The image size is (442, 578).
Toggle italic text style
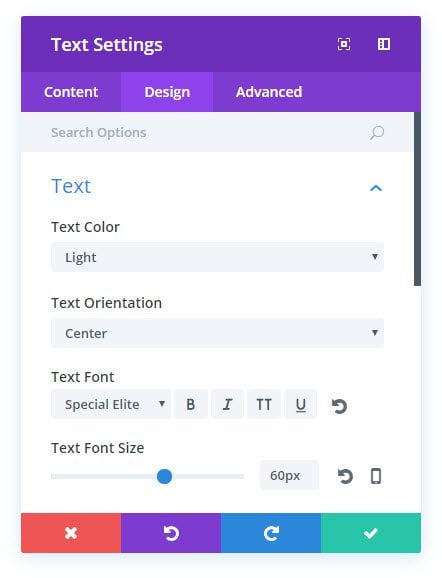(x=227, y=404)
